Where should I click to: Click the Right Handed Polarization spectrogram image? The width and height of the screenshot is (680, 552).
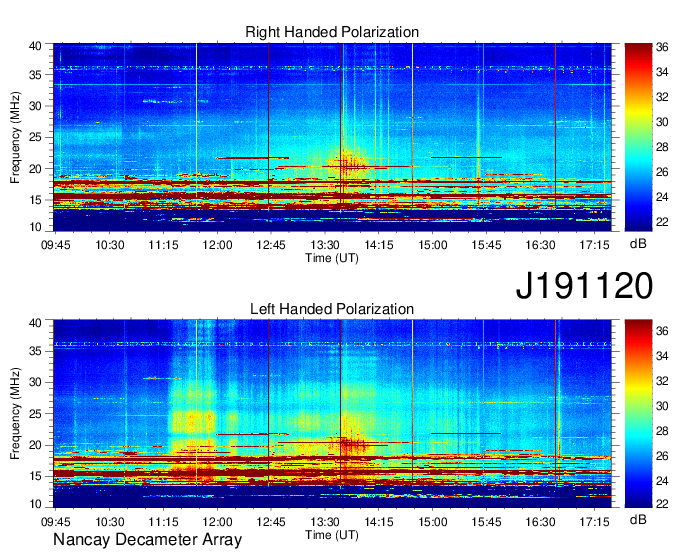(332, 137)
